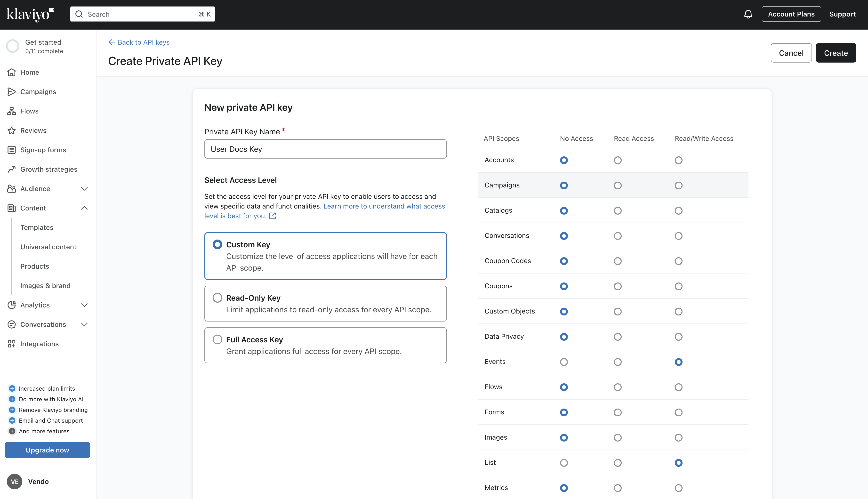
Task: Go to Growth strategies page
Action: tap(49, 169)
